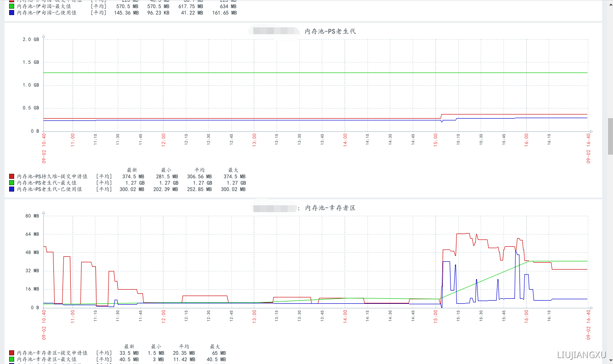Click the 80 MB y-axis label

32,216
